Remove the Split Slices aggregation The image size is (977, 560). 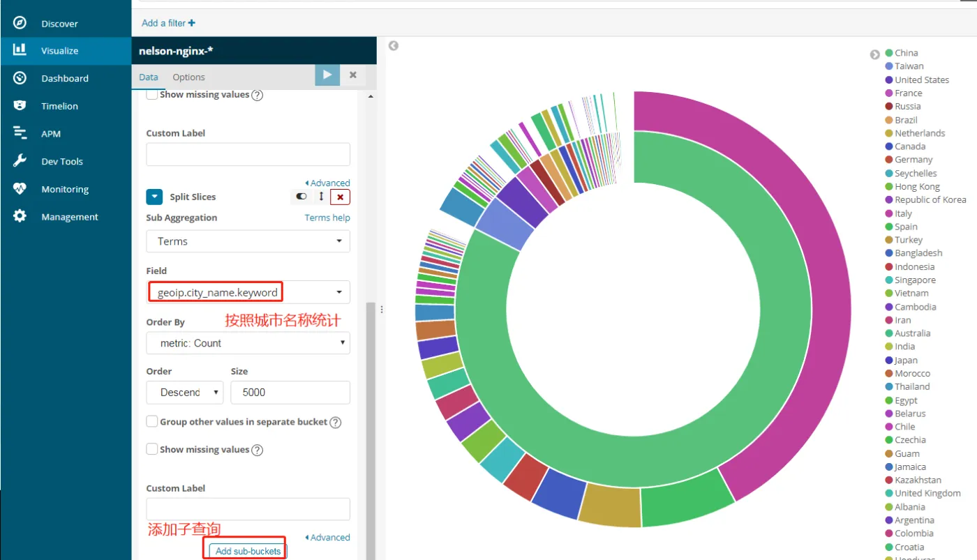(340, 197)
